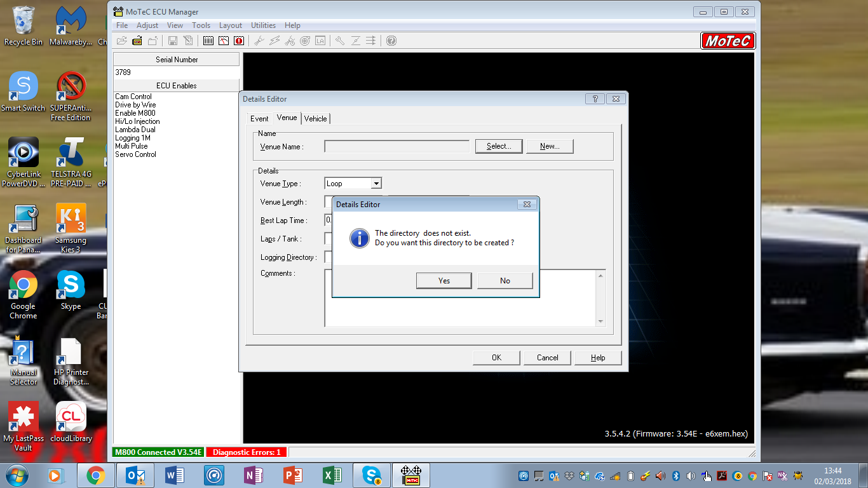Click the ? button in Details Editor title bar
868x488 pixels.
(x=595, y=99)
